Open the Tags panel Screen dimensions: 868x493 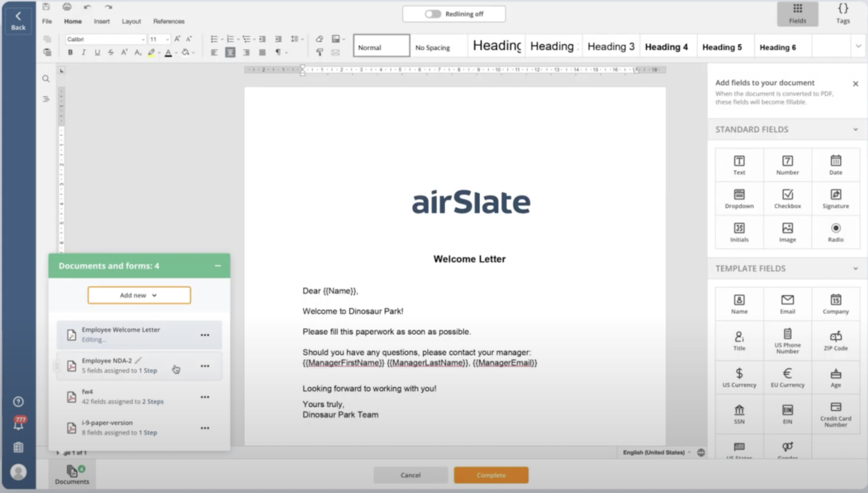(843, 13)
